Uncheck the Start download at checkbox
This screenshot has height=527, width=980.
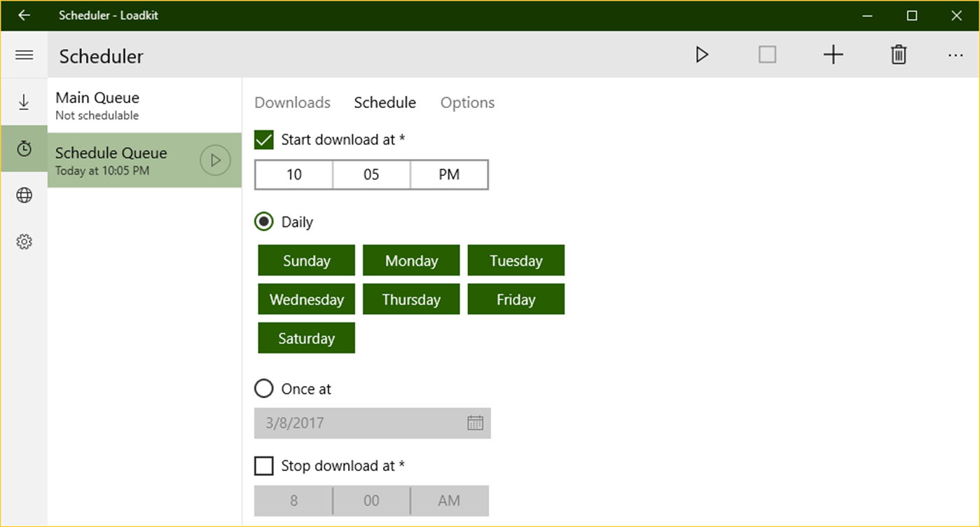(x=263, y=139)
